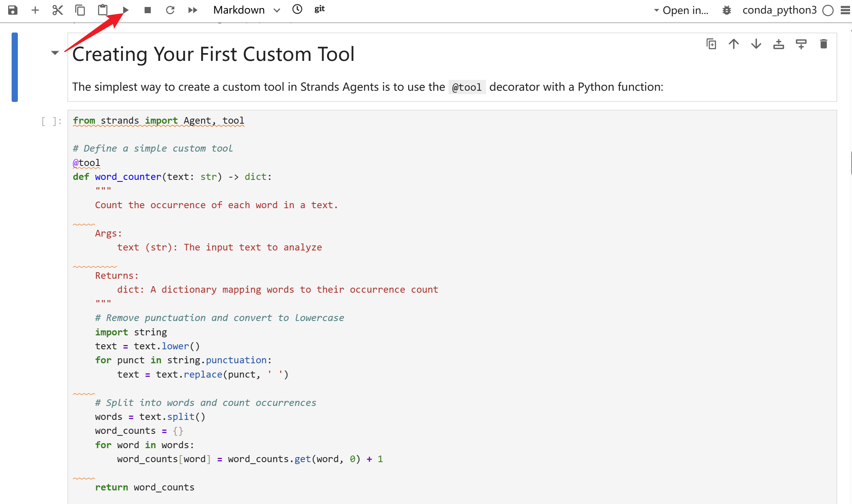Enable the debugger bug icon
The height and width of the screenshot is (504, 852).
click(x=727, y=10)
